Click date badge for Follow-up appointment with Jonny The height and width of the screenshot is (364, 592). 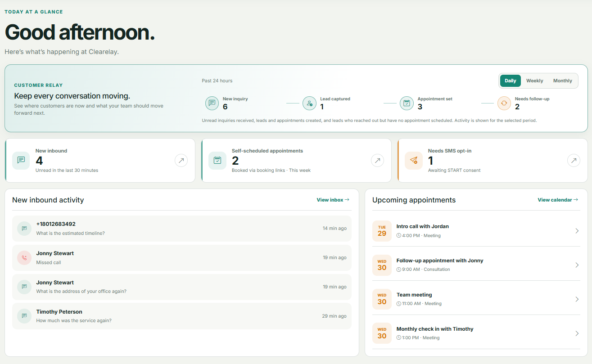(x=382, y=265)
